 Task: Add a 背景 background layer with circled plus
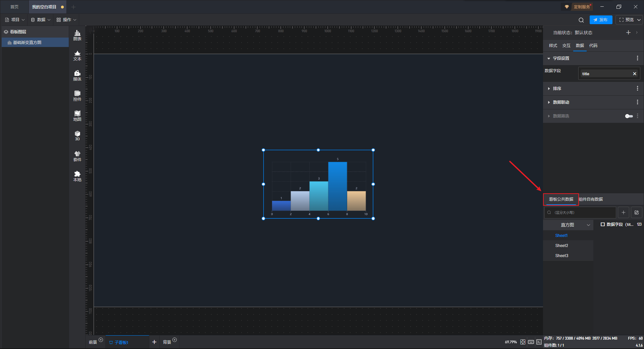pos(175,340)
